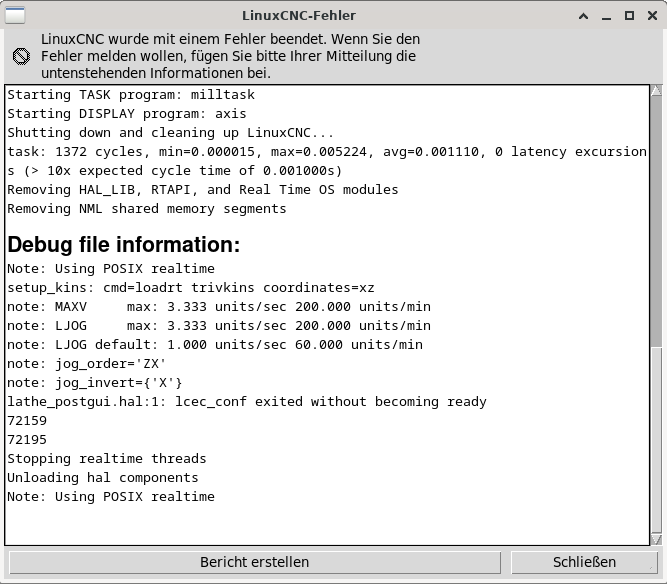Click line 'Shutting down and cleaning up LinuxCNC...'
Viewport: 667px width, 584px height.
click(170, 133)
